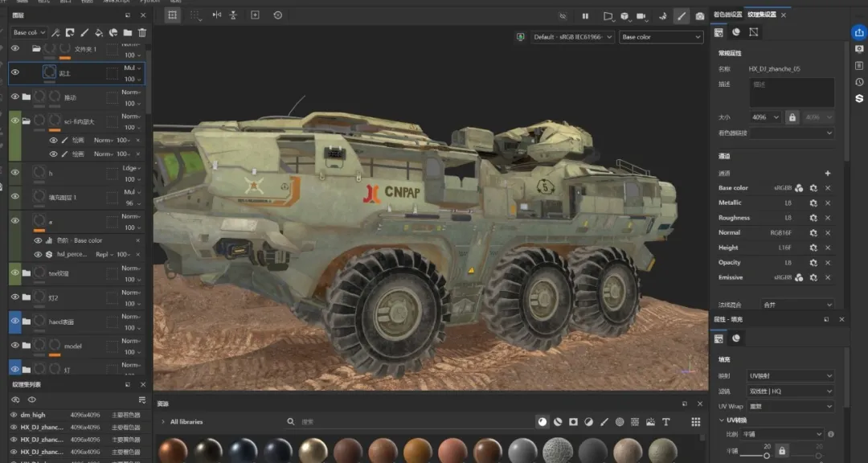Add a fill layer with the bucket icon
Viewport: 868px width, 463px height.
[99, 33]
